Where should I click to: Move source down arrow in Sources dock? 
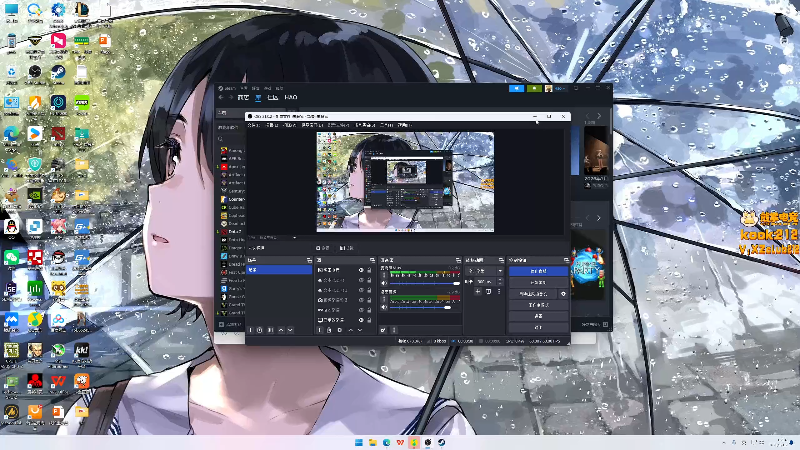(360, 330)
